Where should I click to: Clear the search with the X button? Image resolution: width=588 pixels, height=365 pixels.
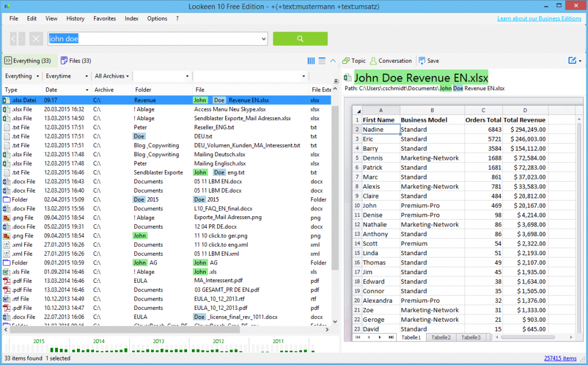(x=36, y=39)
